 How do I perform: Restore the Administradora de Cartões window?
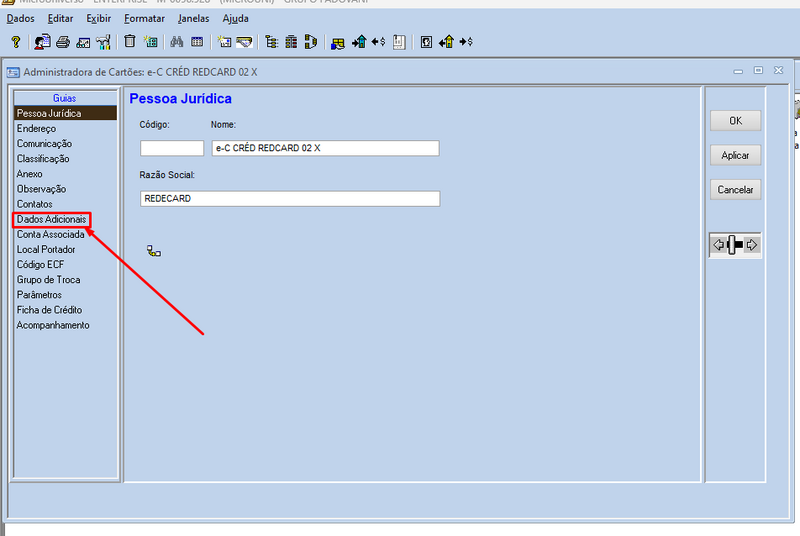758,70
